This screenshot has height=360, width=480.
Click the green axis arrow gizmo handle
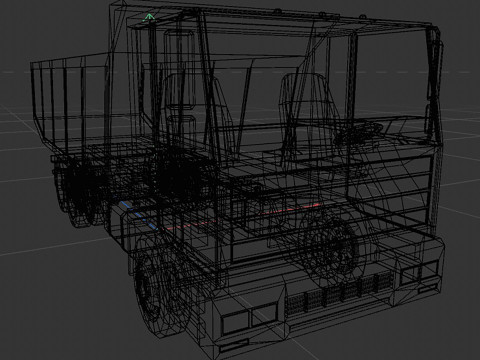149,18
